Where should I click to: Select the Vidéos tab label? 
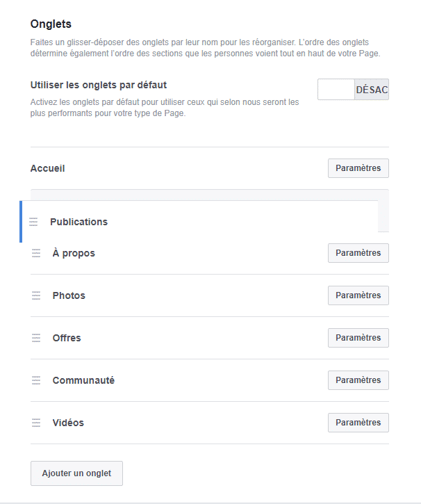[x=68, y=423]
